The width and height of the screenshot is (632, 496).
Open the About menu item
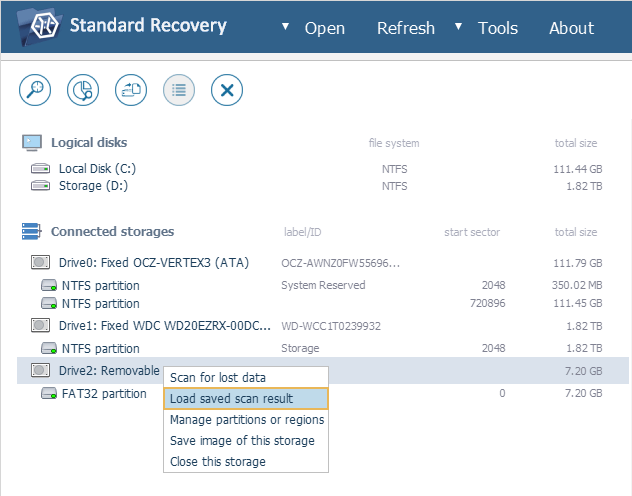point(571,28)
